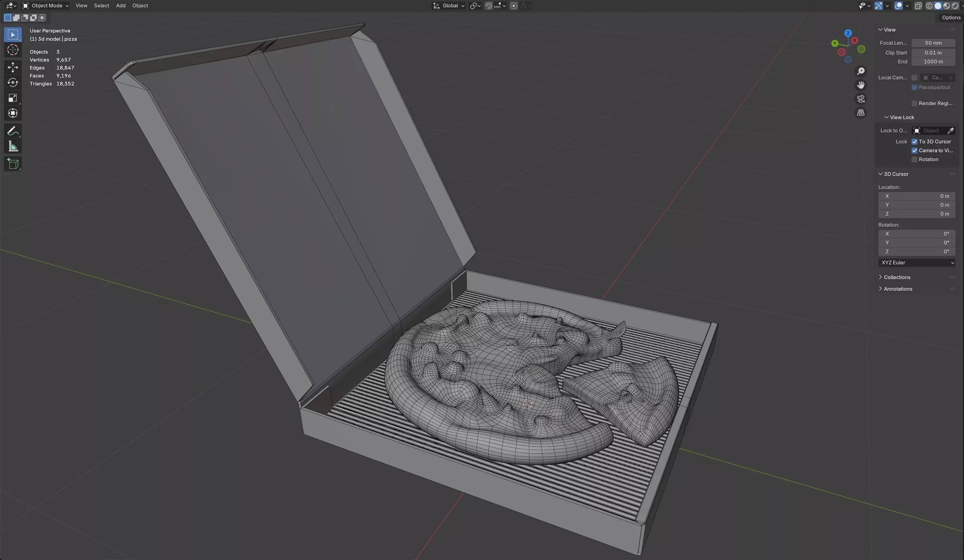Open the snapping options dropdown

point(500,6)
